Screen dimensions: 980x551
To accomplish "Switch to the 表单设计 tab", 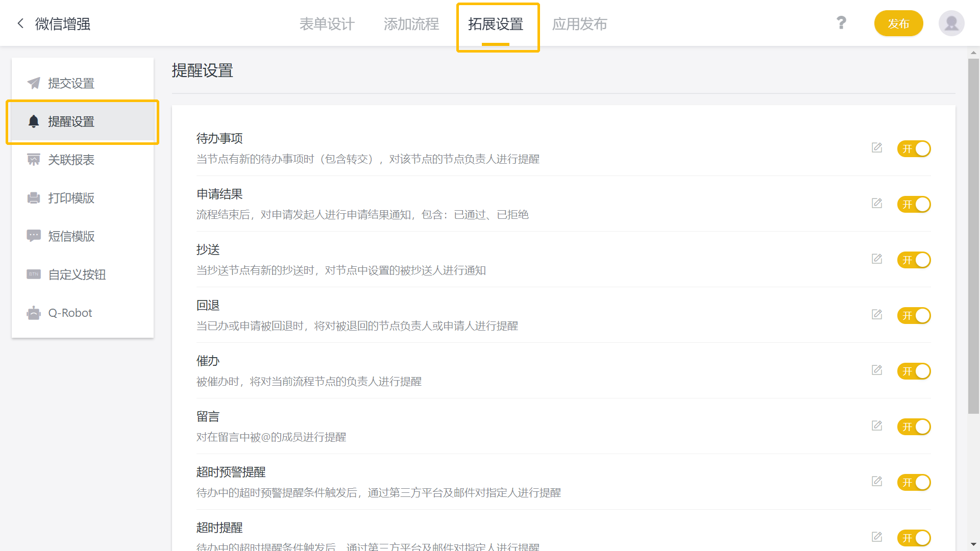I will pos(327,24).
